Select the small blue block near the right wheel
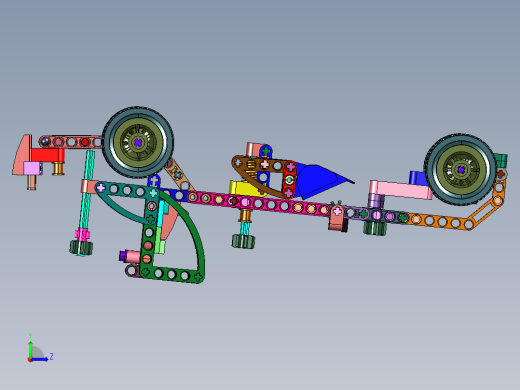The height and width of the screenshot is (390, 520). (417, 178)
